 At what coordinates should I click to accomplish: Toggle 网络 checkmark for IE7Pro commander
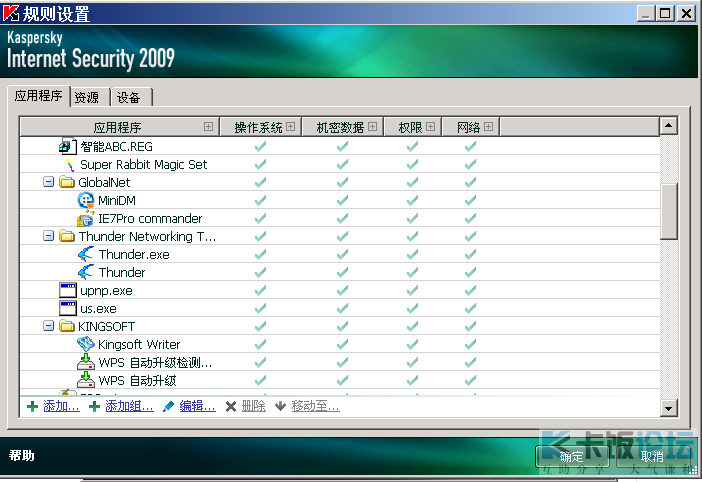click(x=470, y=218)
